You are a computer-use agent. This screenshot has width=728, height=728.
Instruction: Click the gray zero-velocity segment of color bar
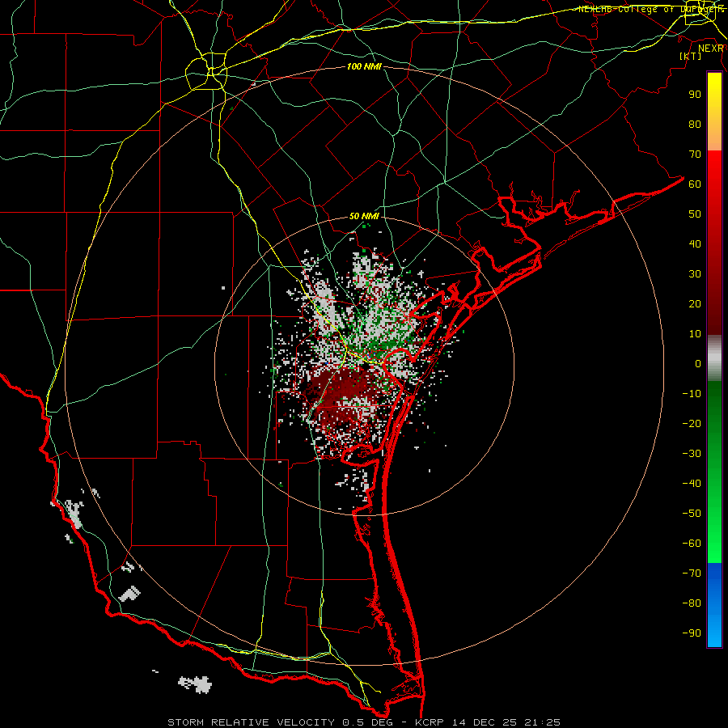714,358
